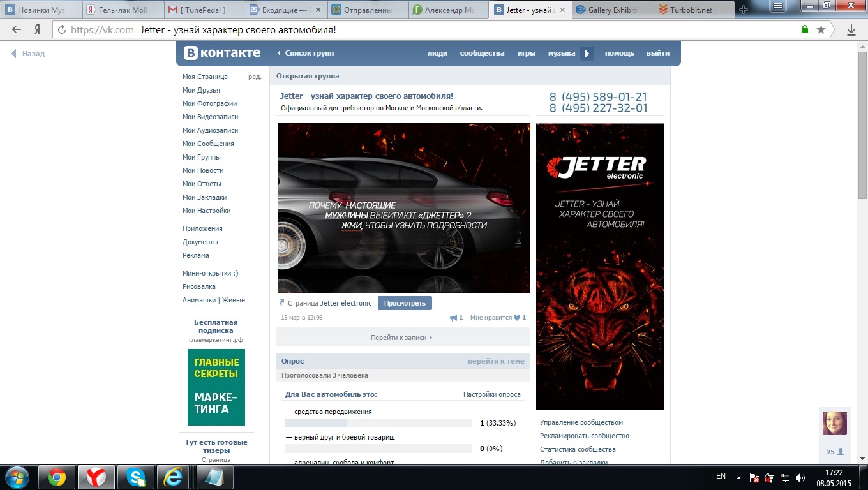Open 'Список групп' back link
Screen dimensions: 868x490
[x=306, y=54]
